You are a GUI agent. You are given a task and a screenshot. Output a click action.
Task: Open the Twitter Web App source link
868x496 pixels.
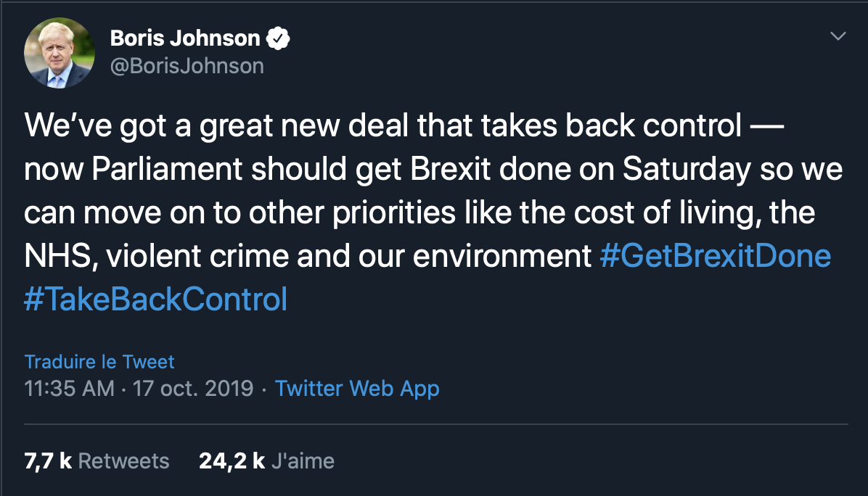pyautogui.click(x=357, y=388)
